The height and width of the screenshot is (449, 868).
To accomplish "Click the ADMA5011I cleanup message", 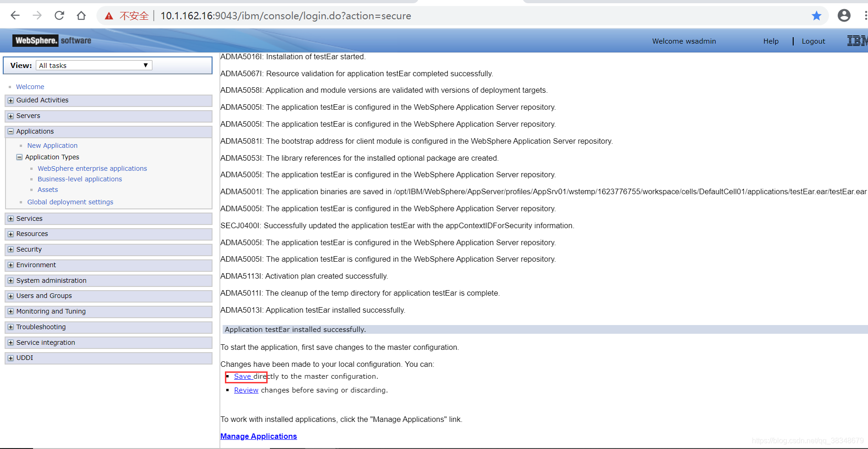I will point(360,293).
